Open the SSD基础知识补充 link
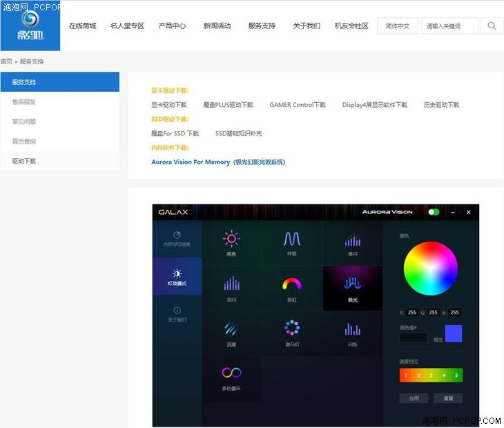Image resolution: width=504 pixels, height=428 pixels. pos(238,133)
